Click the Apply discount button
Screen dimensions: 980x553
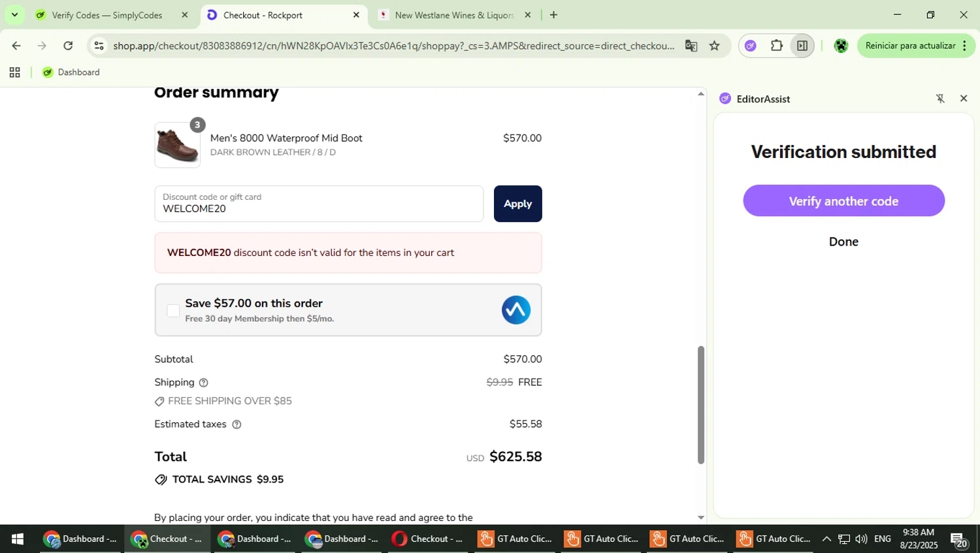(517, 203)
